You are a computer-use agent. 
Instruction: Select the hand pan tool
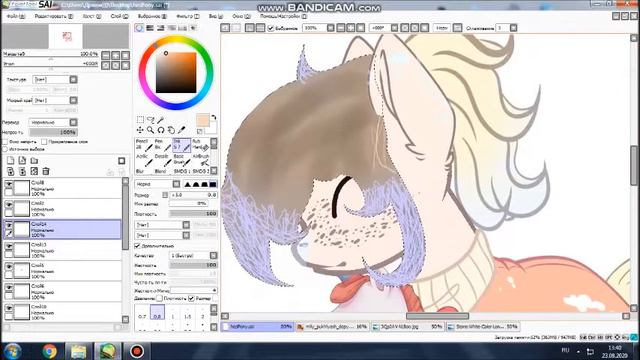pyautogui.click(x=171, y=130)
